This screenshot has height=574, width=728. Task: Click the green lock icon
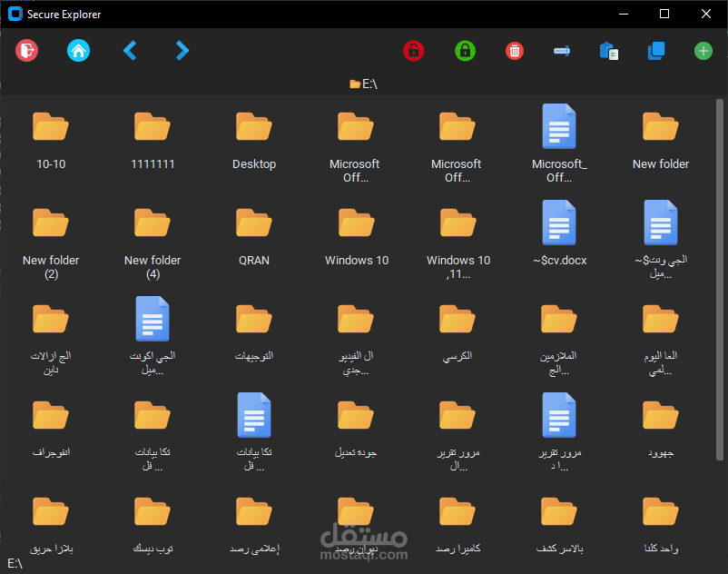pyautogui.click(x=466, y=51)
